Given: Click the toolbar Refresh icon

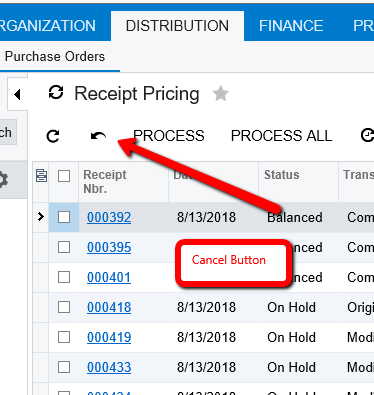Looking at the screenshot, I should (53, 136).
